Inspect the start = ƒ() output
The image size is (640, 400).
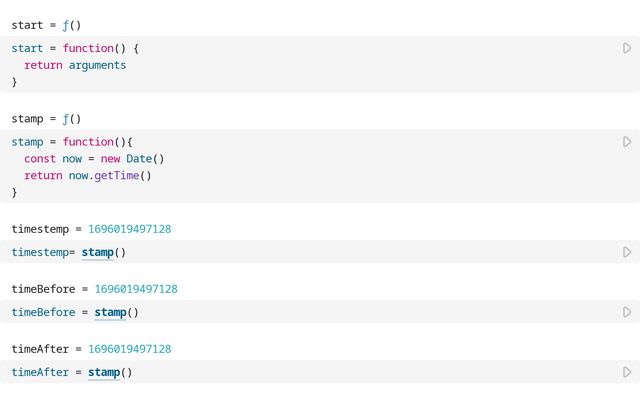coord(46,24)
